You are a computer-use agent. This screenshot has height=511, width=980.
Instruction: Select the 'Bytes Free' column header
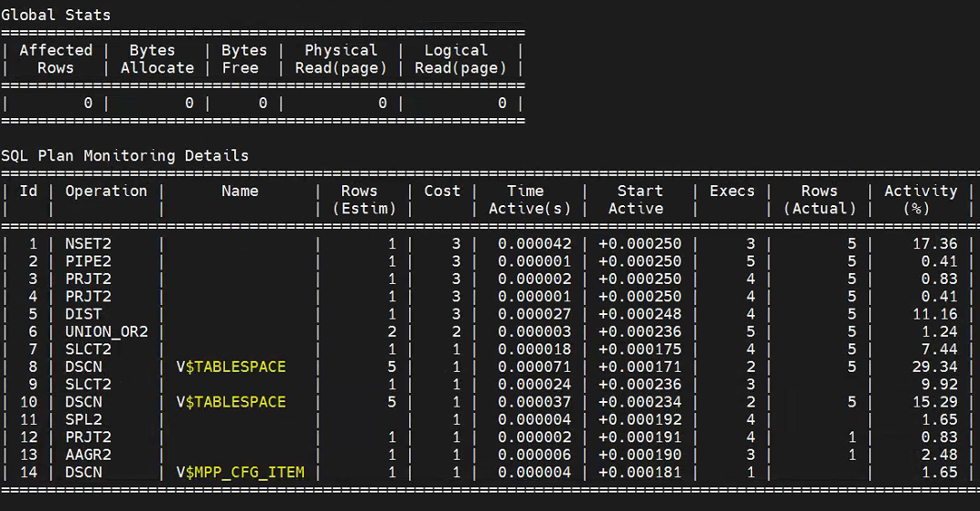pos(244,59)
